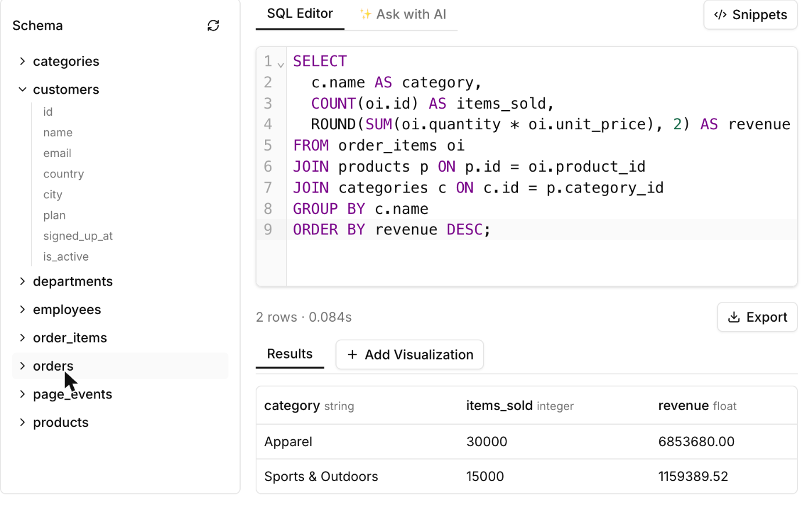Select the categories table name

[x=66, y=61]
